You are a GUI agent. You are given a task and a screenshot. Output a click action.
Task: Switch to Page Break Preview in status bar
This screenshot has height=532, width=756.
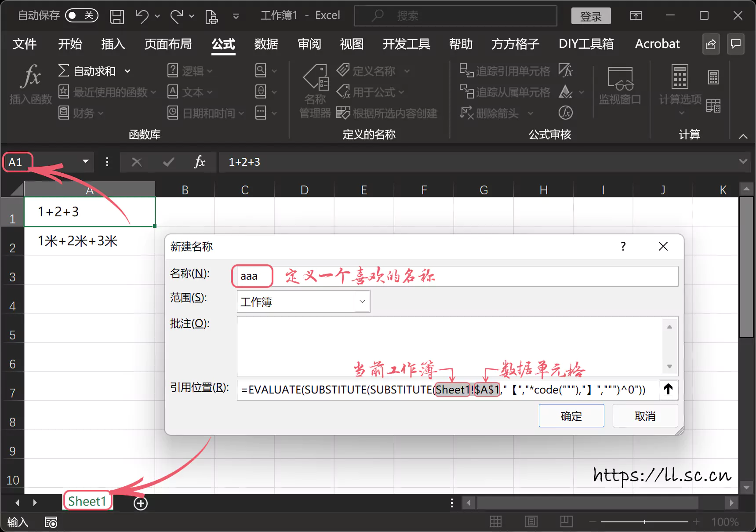coord(566,522)
